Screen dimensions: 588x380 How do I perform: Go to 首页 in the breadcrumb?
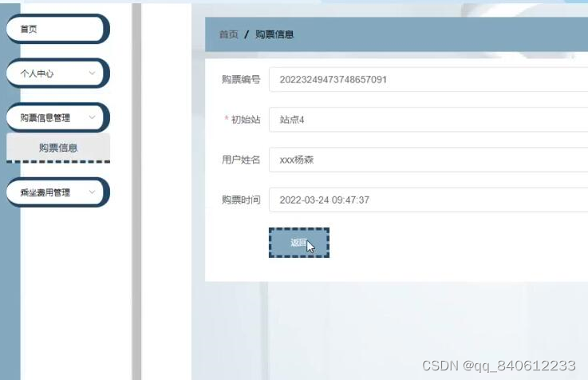pos(229,34)
